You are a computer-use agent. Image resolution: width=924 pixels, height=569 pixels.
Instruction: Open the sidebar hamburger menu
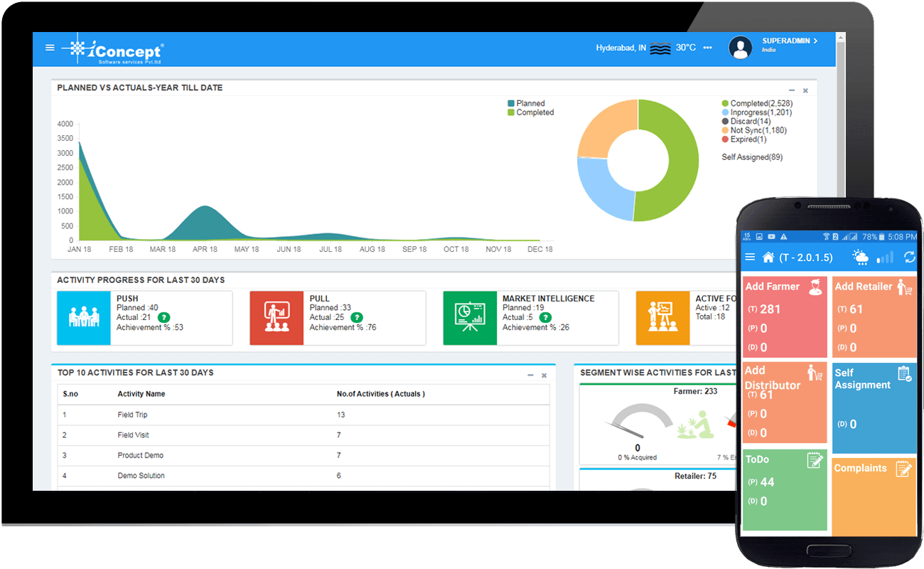[x=50, y=48]
